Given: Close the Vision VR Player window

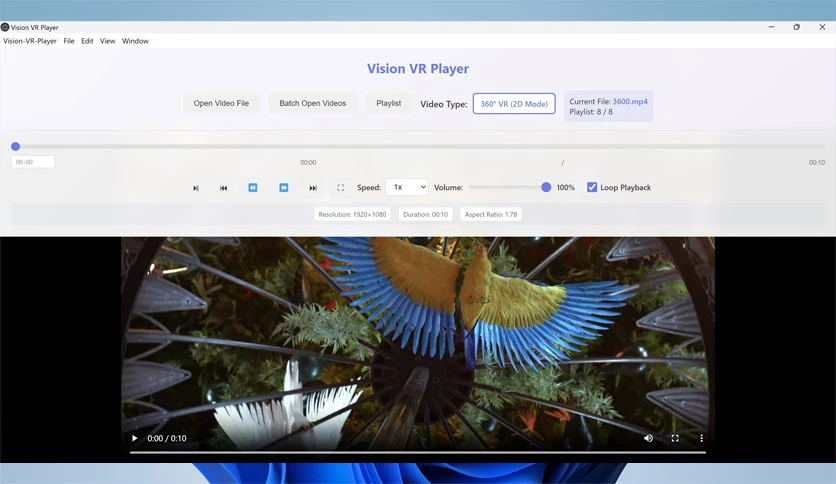Looking at the screenshot, I should [822, 27].
